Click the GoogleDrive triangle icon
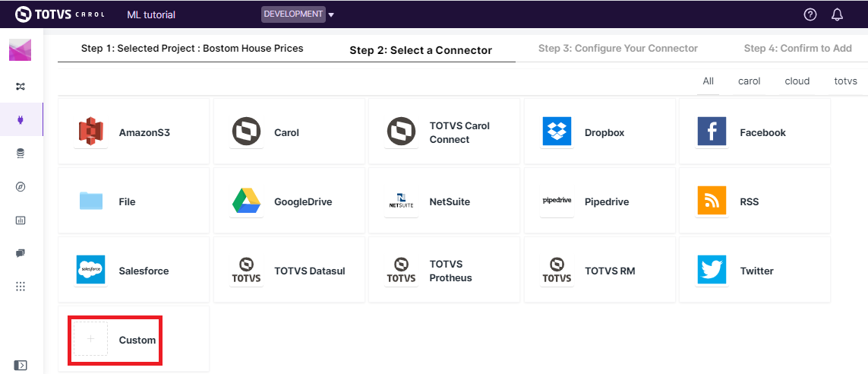 point(246,201)
